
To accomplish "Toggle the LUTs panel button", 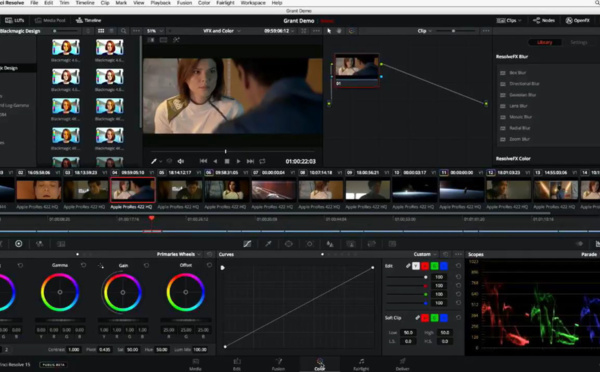I will pyautogui.click(x=15, y=20).
